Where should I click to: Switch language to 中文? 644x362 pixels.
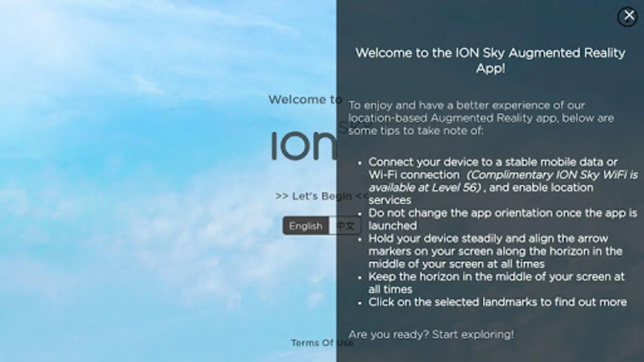pos(345,226)
